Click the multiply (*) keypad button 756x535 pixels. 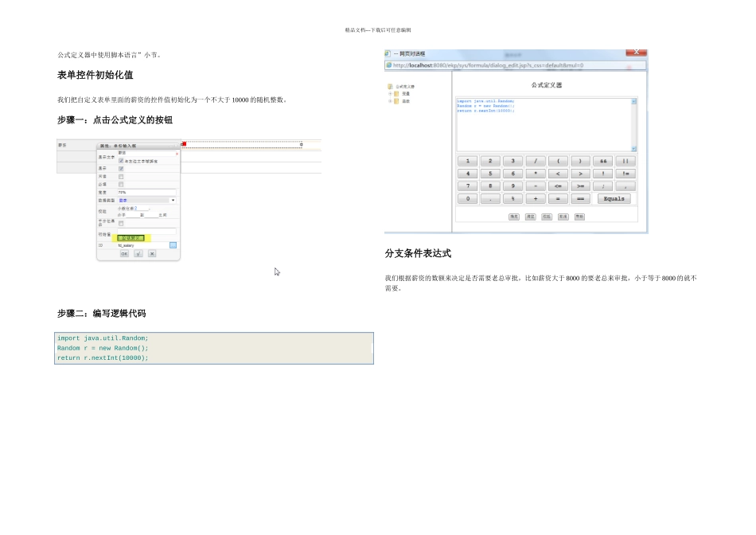point(536,174)
